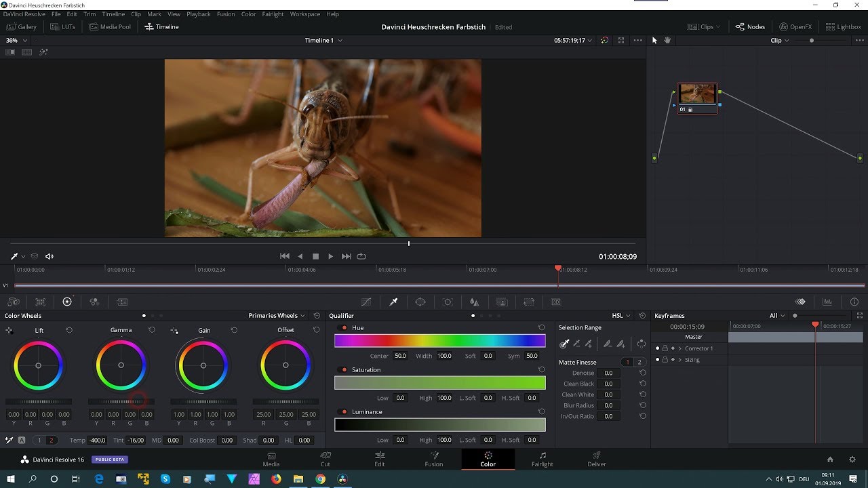Open the Scopes panel
Image resolution: width=868 pixels, height=488 pixels.
[827, 302]
